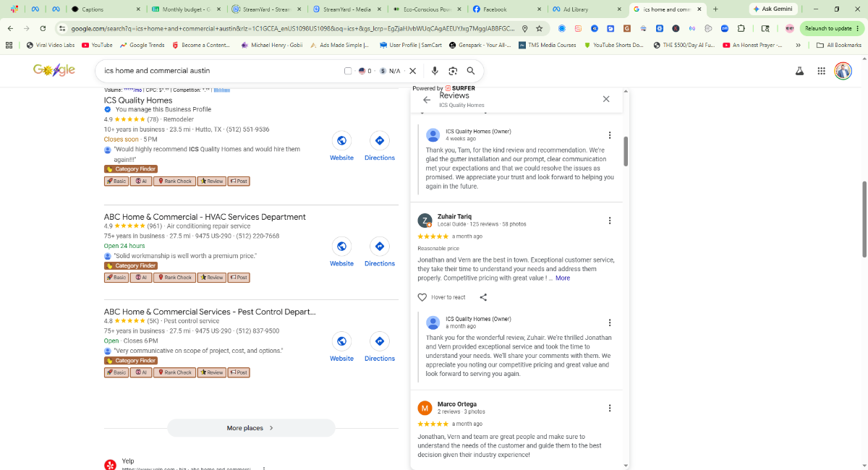
Task: Click AI button under ICS Quality Homes
Action: click(x=140, y=181)
